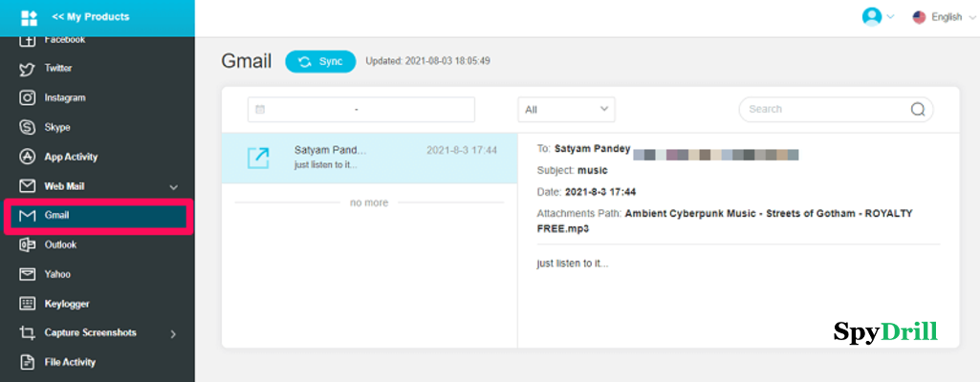Click the File Activity document icon
Viewport: 980px width, 382px height.
coord(28,363)
